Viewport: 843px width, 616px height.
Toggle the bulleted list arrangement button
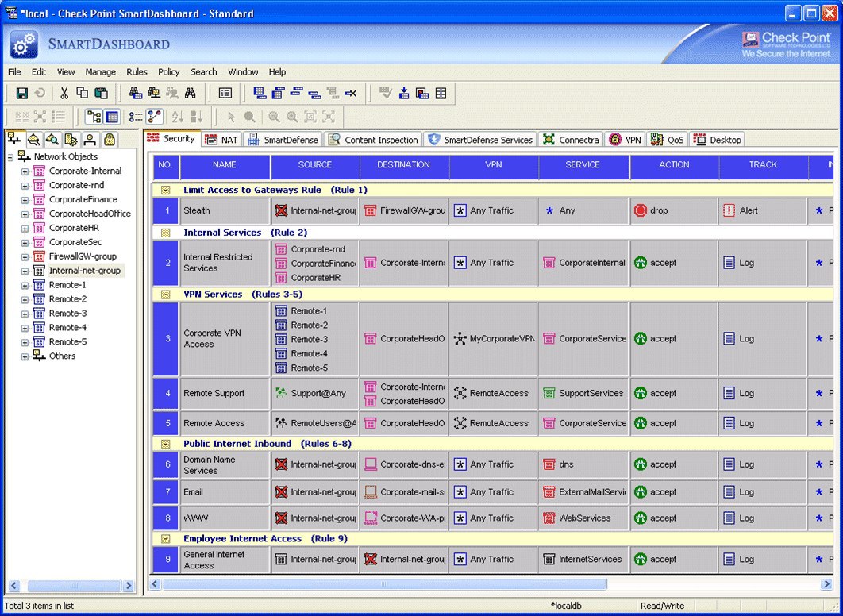pos(136,117)
